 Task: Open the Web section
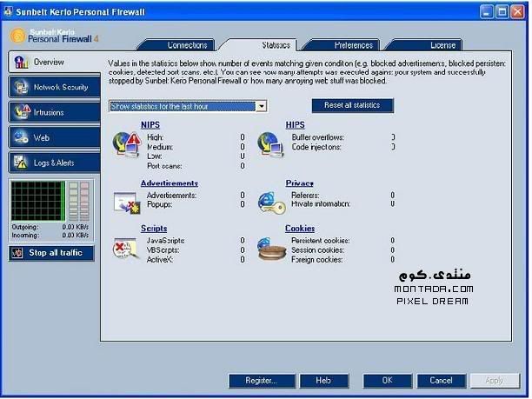click(54, 137)
